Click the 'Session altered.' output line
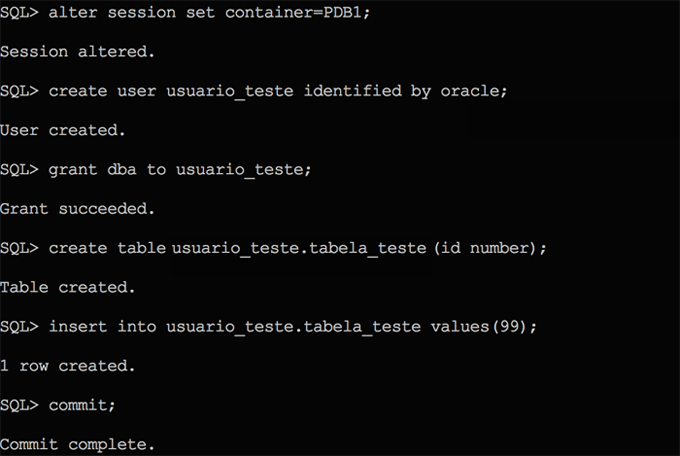 (77, 51)
